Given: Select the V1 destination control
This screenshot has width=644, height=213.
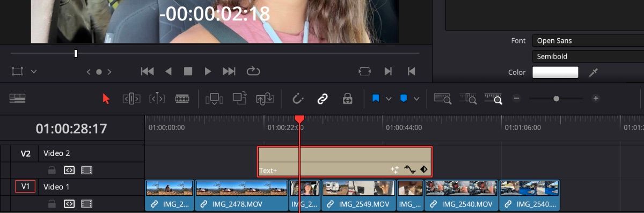Looking at the screenshot, I should pyautogui.click(x=25, y=187).
